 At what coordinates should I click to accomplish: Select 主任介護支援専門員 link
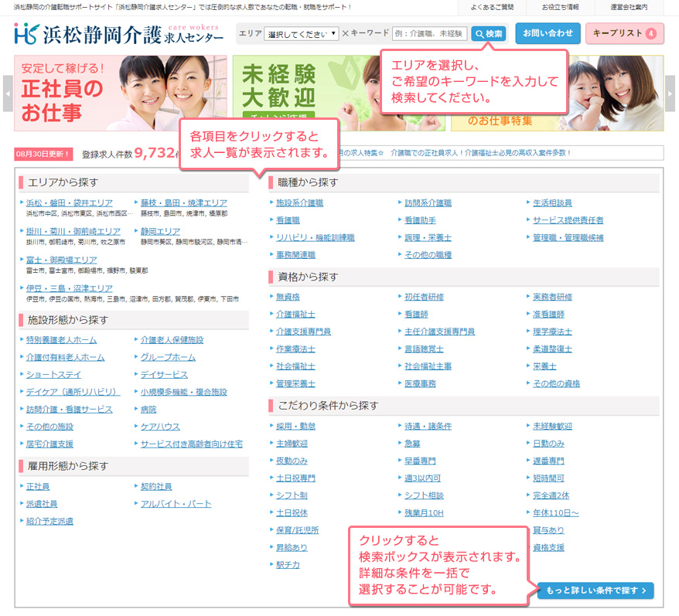439,331
